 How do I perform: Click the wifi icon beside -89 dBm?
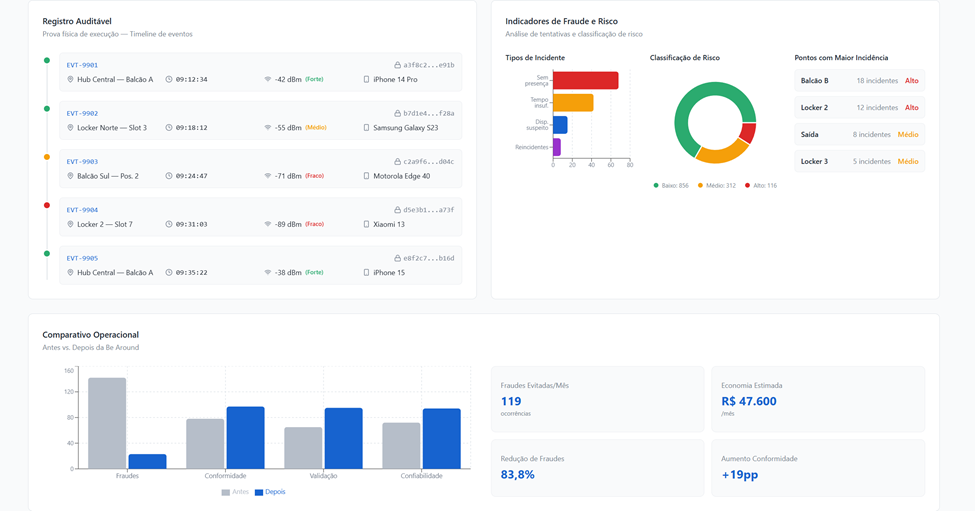click(268, 224)
